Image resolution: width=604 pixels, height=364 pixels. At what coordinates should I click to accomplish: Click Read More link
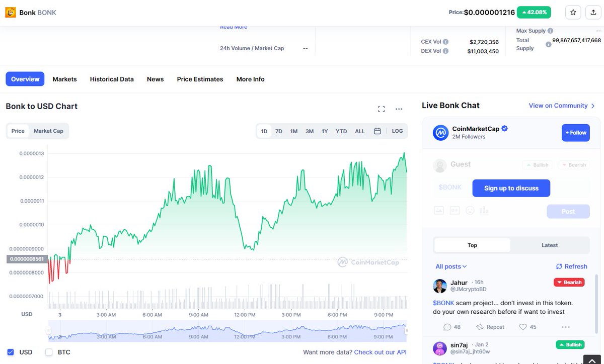pyautogui.click(x=234, y=27)
